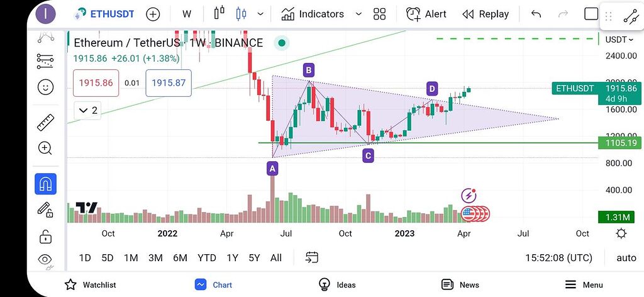Tap the Alert button
This screenshot has width=644, height=297.
coord(426,14)
